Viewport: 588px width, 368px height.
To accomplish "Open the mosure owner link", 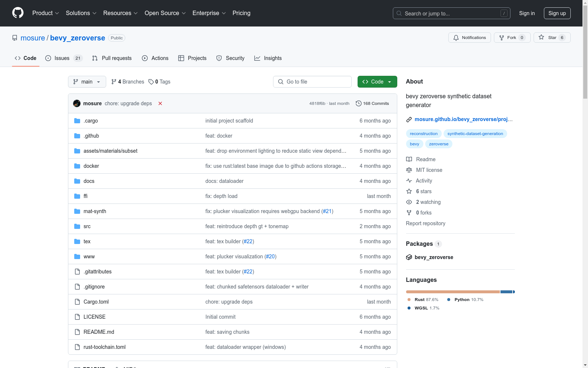I will 33,38.
